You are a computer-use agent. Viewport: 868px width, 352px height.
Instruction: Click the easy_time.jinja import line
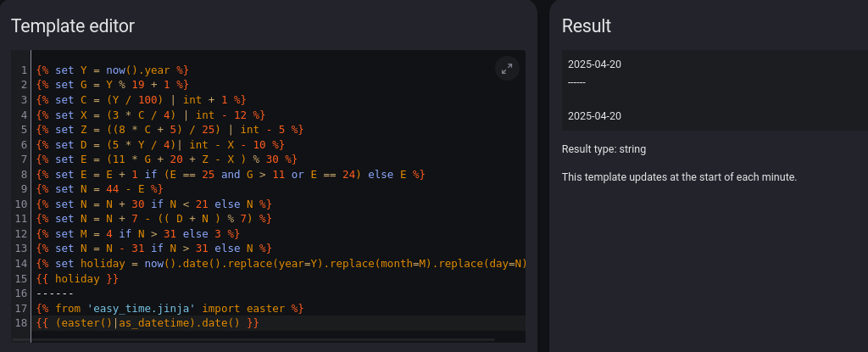point(170,308)
